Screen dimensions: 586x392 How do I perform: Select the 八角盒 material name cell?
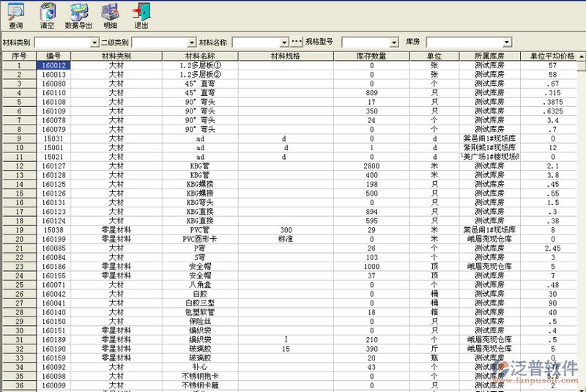200,285
